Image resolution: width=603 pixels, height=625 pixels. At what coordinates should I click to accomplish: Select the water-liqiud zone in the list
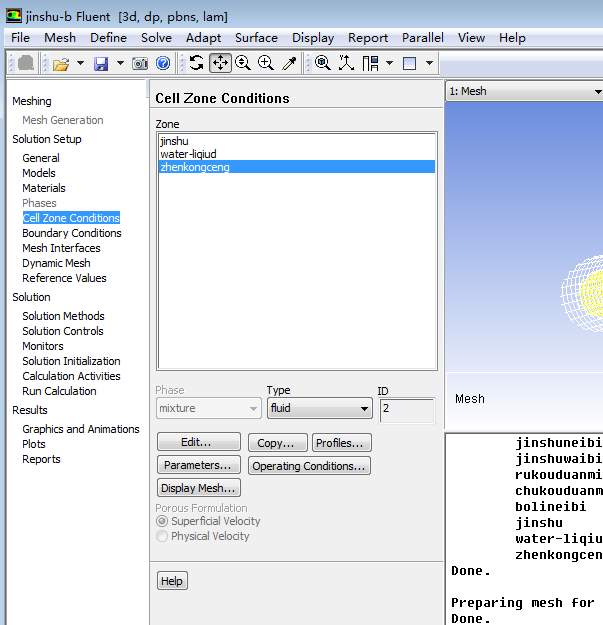pyautogui.click(x=188, y=154)
